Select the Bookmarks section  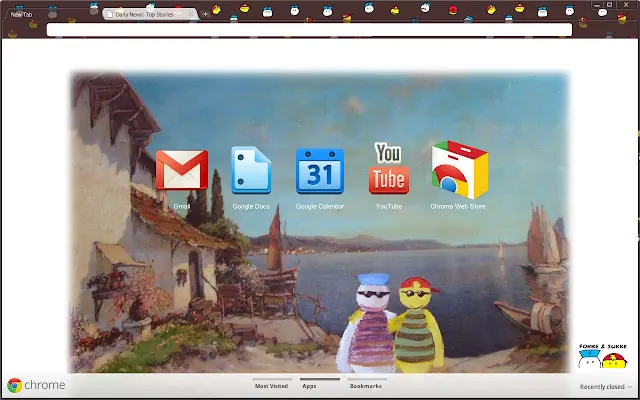[365, 386]
